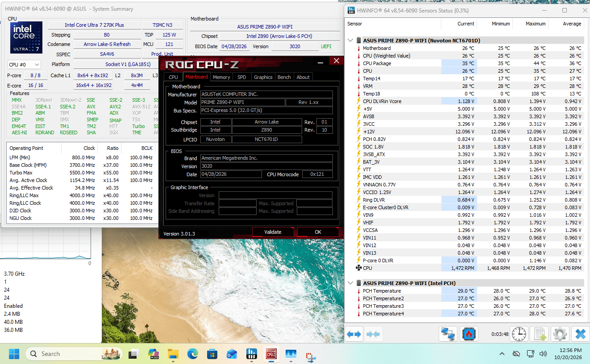Launch Microsoft Edge from the taskbar

(192, 354)
